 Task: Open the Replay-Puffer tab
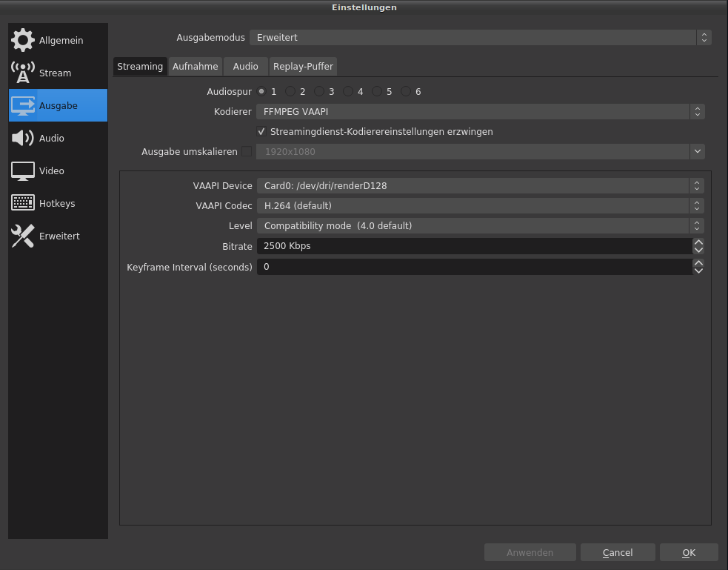[x=303, y=67]
